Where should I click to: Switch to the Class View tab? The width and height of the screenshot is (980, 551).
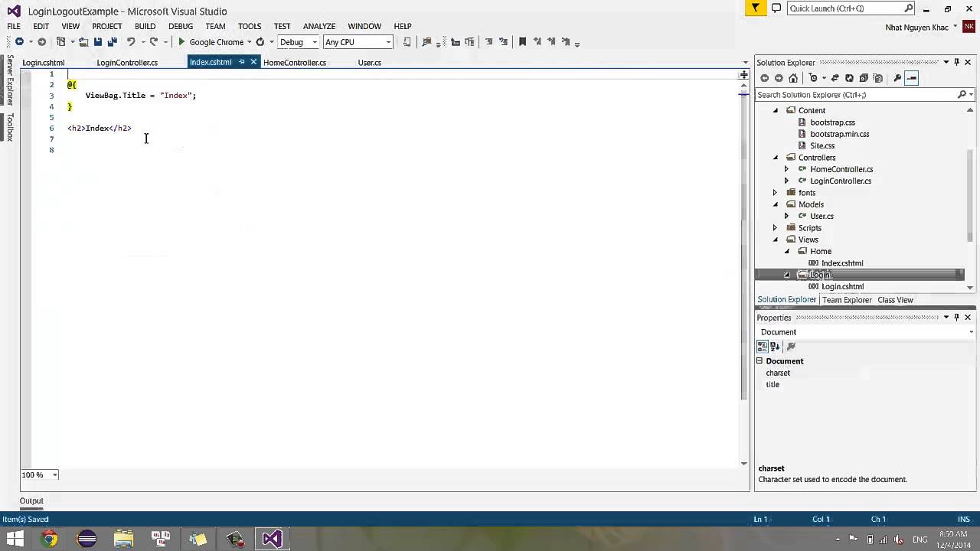pos(895,300)
